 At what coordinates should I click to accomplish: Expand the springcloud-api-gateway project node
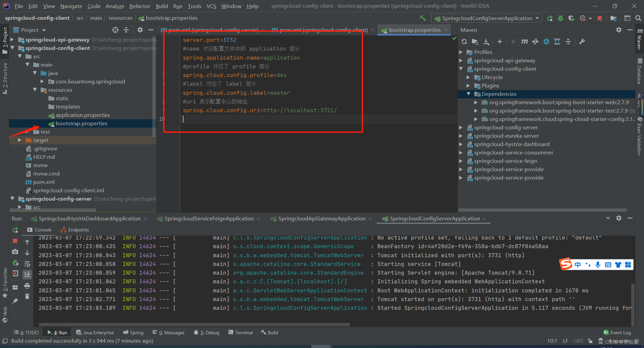(12, 40)
